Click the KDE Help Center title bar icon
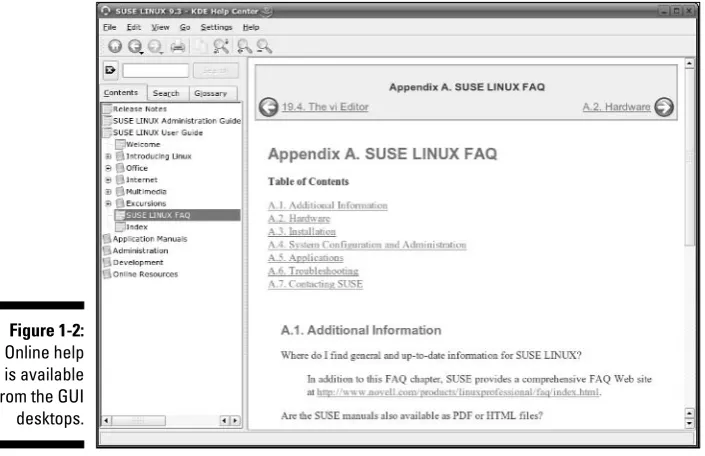 coord(106,11)
